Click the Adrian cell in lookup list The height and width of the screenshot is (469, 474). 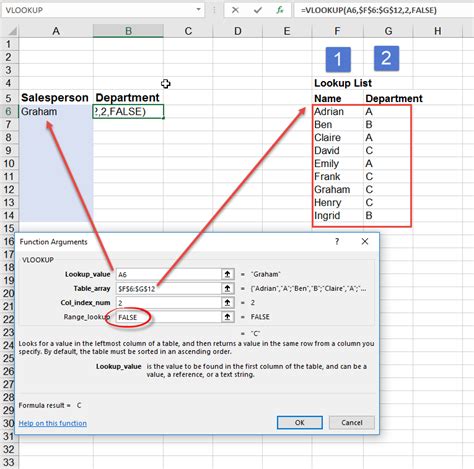click(337, 111)
